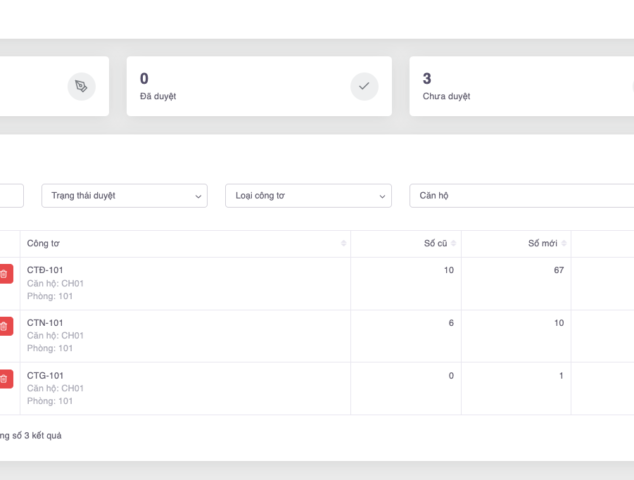
Task: Click the pen icon in the first summary card
Action: pos(81,87)
